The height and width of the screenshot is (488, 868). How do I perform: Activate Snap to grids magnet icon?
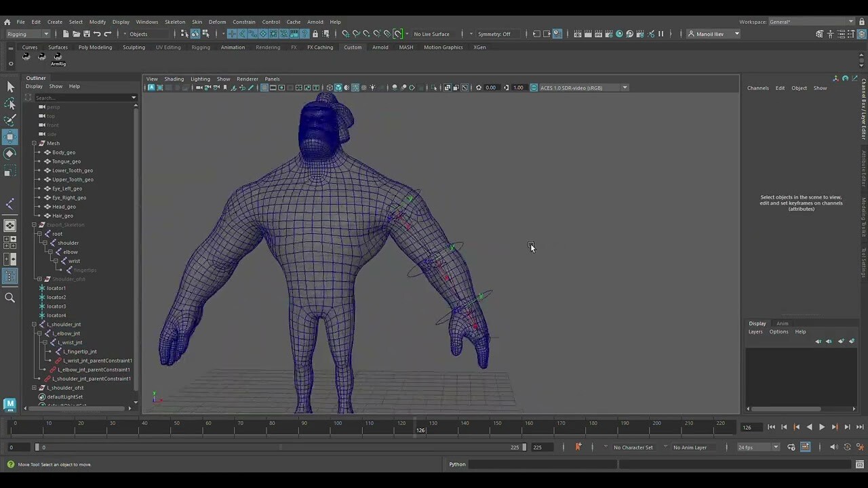point(345,34)
